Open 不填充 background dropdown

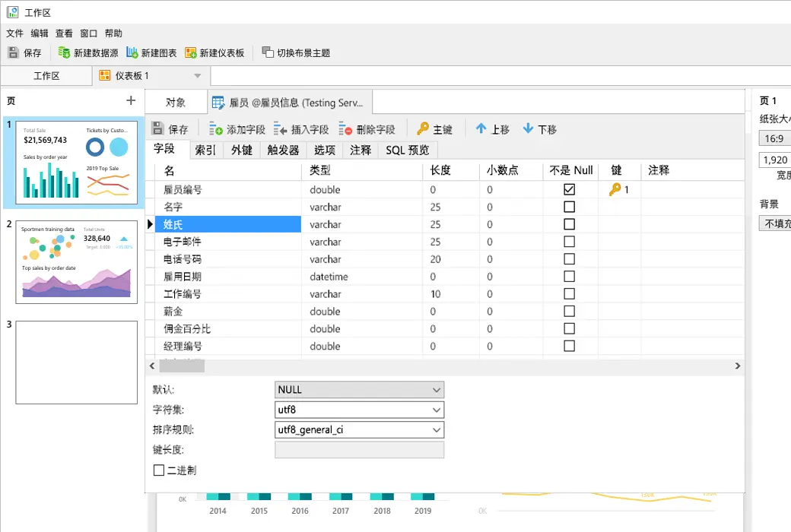[775, 223]
